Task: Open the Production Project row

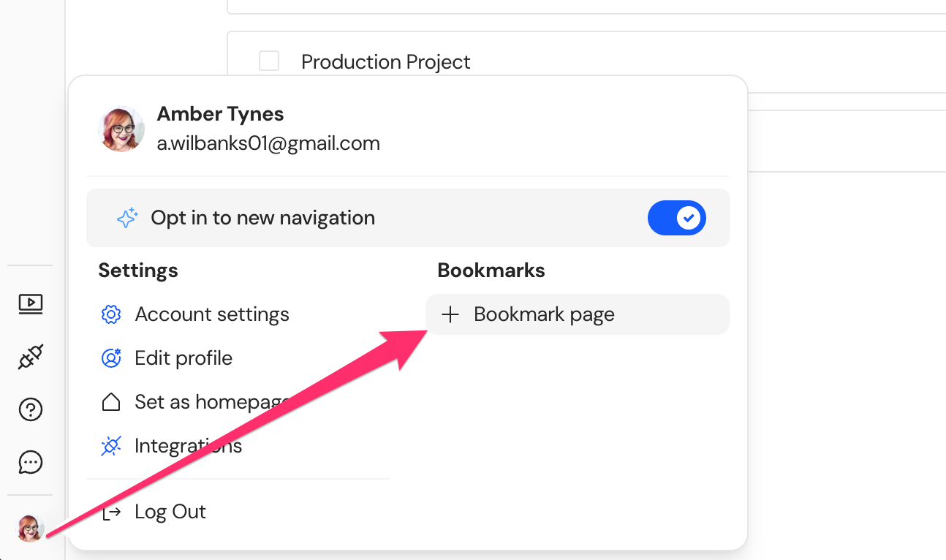Action: pyautogui.click(x=586, y=61)
